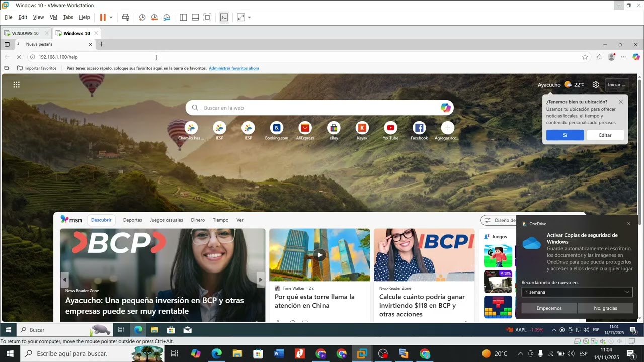Screen dimensions: 644x362
Task: Open the Facebook quick link
Action: [x=419, y=131]
